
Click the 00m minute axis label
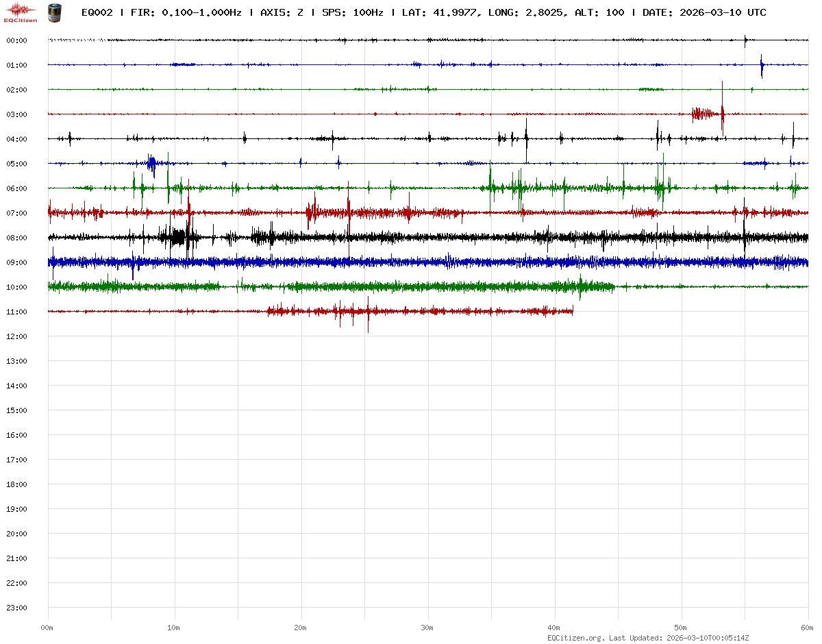(x=47, y=628)
